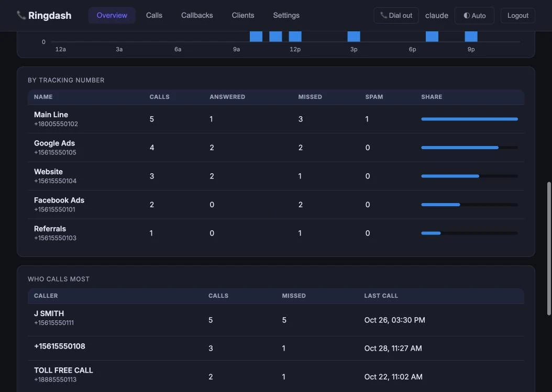The width and height of the screenshot is (552, 392).
Task: Click the Referrals share progress bar
Action: click(469, 233)
